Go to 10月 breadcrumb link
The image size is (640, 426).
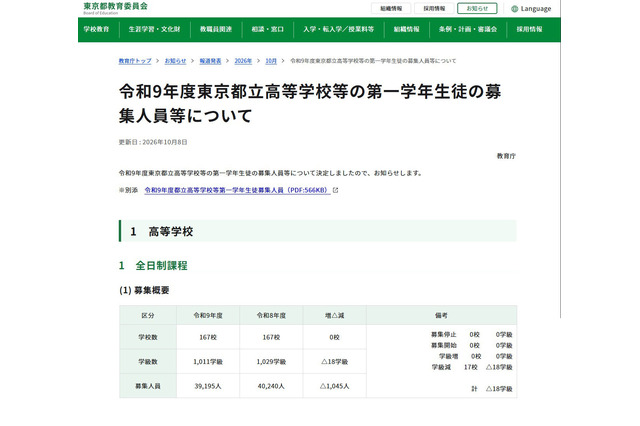click(x=271, y=61)
